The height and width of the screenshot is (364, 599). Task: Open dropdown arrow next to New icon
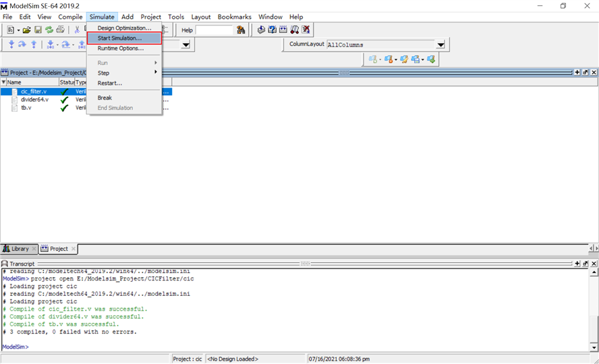[x=18, y=30]
